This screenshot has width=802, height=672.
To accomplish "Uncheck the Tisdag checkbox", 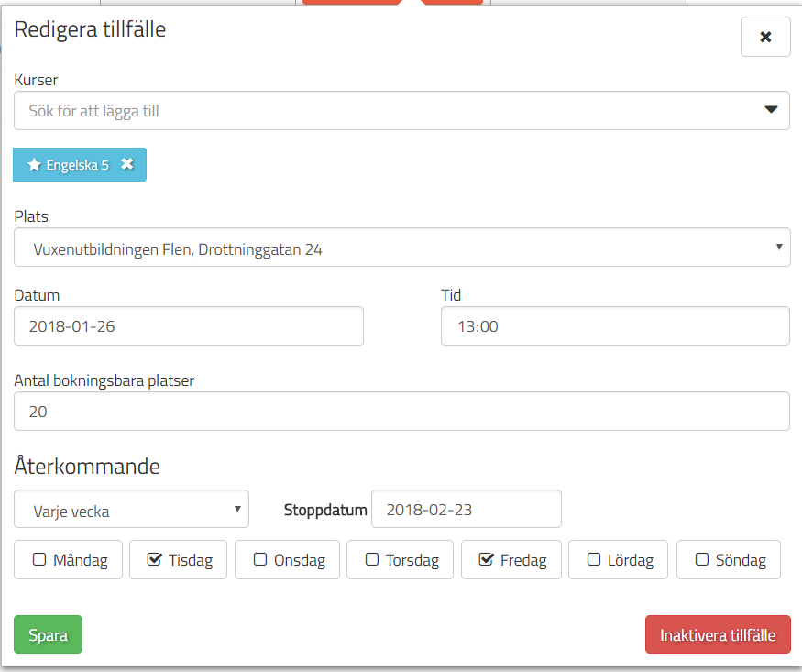I will click(154, 559).
